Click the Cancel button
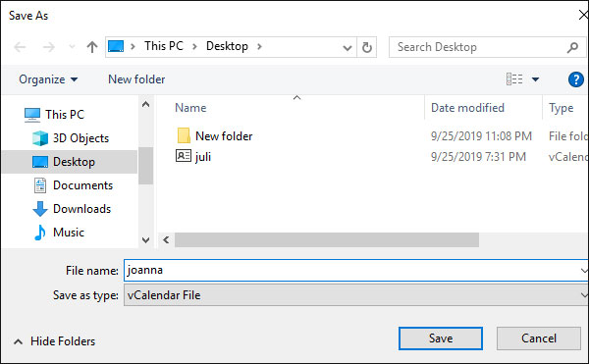 pyautogui.click(x=539, y=338)
